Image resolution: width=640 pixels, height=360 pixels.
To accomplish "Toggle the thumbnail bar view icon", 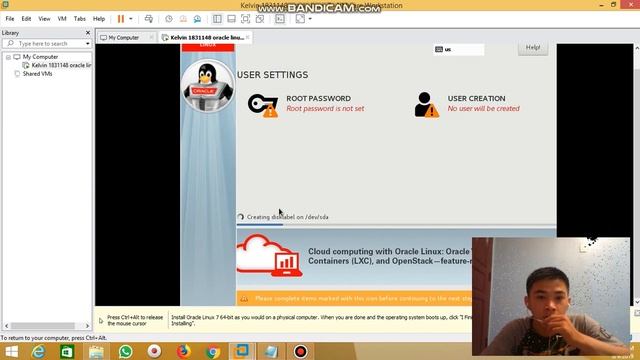I will 231,19.
